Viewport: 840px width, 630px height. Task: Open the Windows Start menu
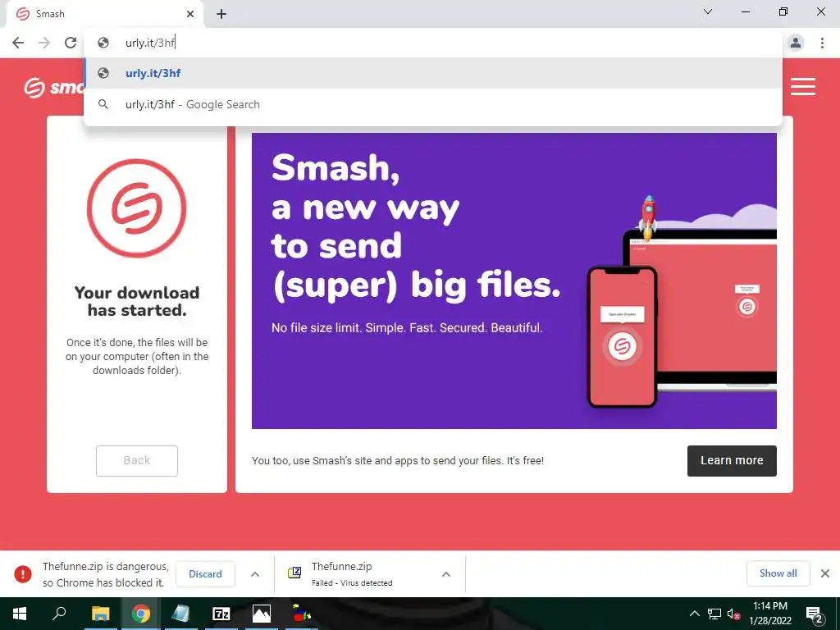[x=20, y=614]
